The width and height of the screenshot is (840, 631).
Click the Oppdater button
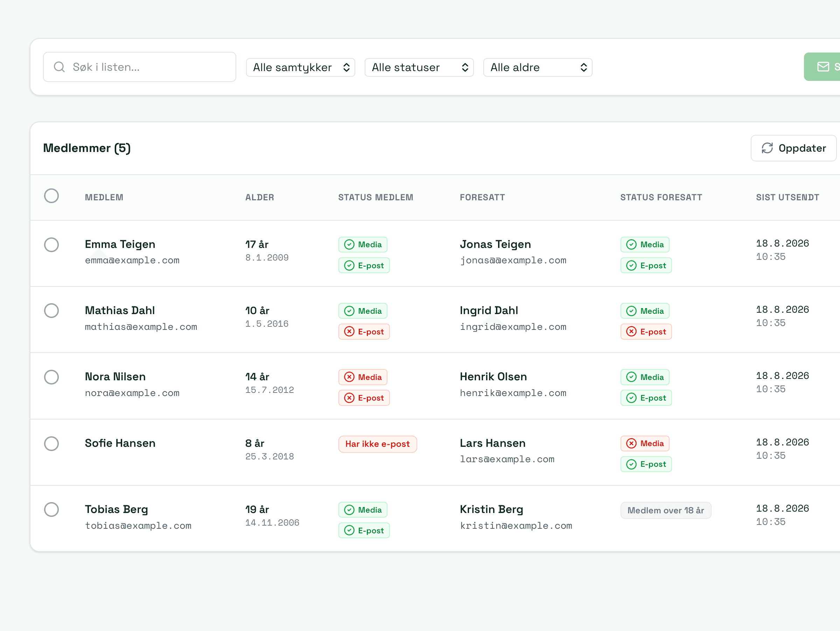793,148
